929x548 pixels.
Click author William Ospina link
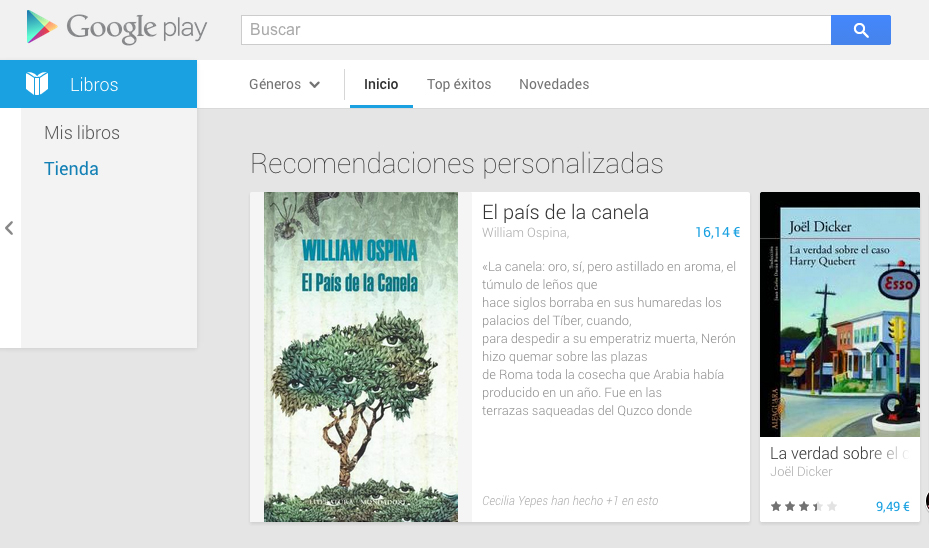point(526,233)
